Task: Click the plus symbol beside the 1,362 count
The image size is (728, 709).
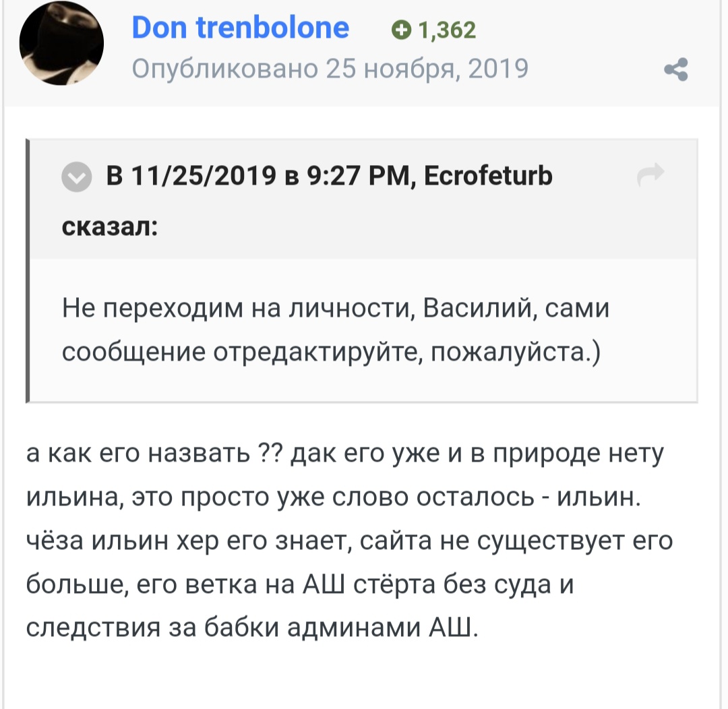Action: click(x=403, y=30)
